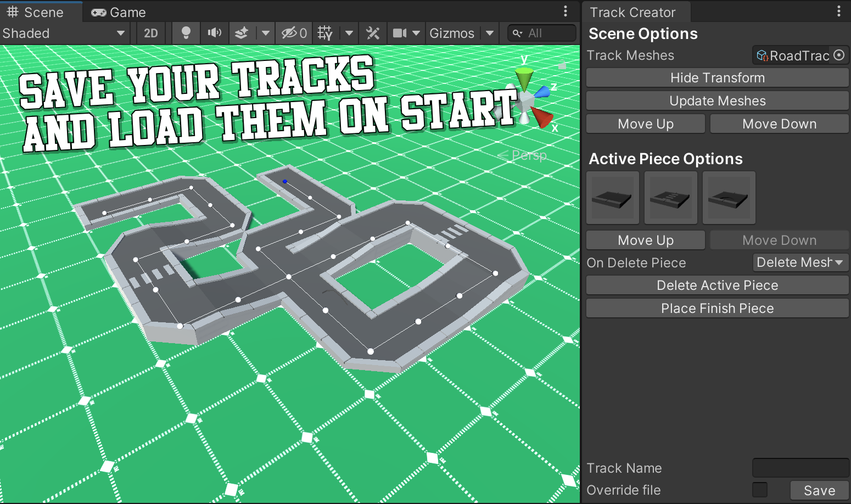
Task: Click Move Up under Active Piece Options
Action: coord(646,240)
